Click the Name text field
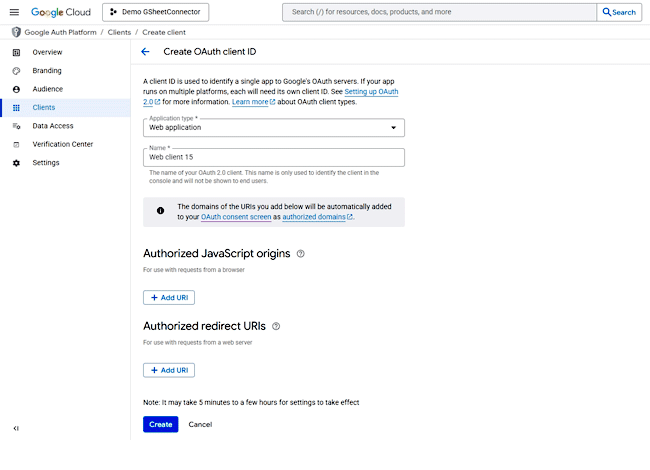Image resolution: width=650 pixels, height=470 pixels. [274, 157]
